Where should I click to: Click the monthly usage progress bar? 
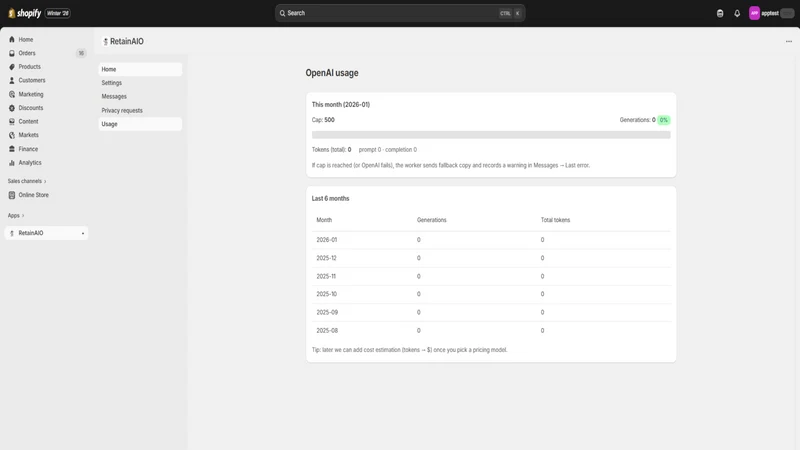[491, 135]
